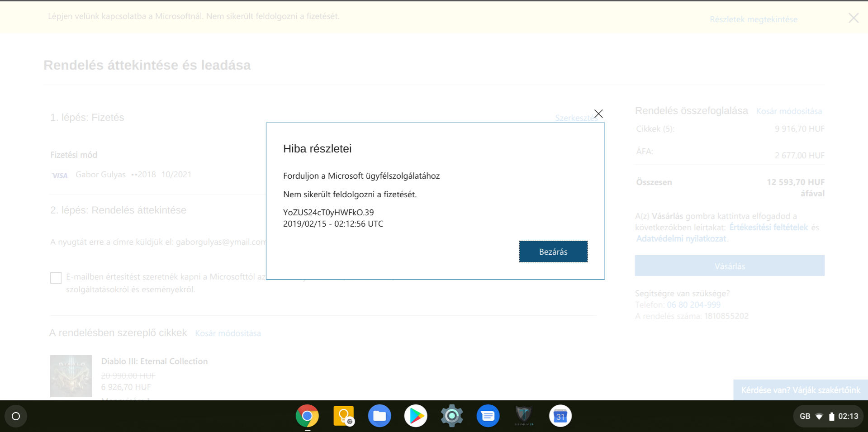
Task: Click the Wi-Fi status icon in tray
Action: point(819,416)
